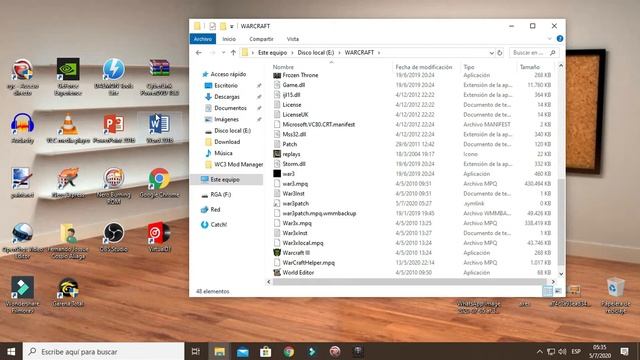Select the war3patch symlink file
Screen dimensions: 640x360
pos(296,203)
